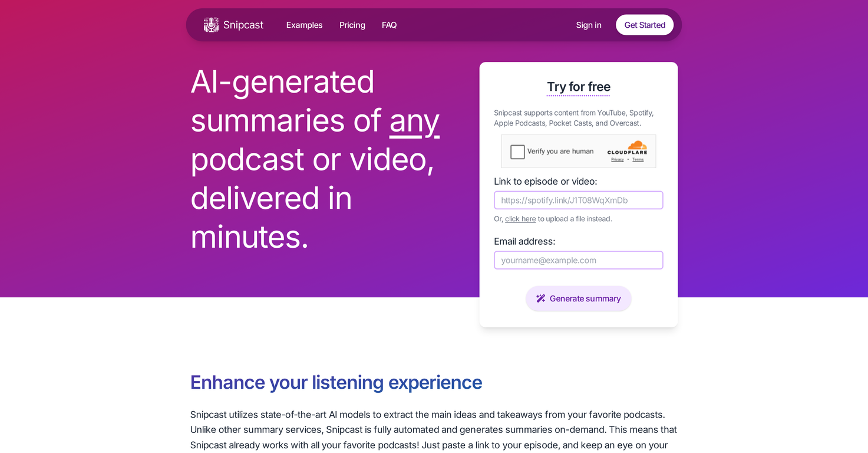Viewport: 868px width, 453px height.
Task: Click the 'Enhance your listening experience' heading
Action: [x=336, y=382]
